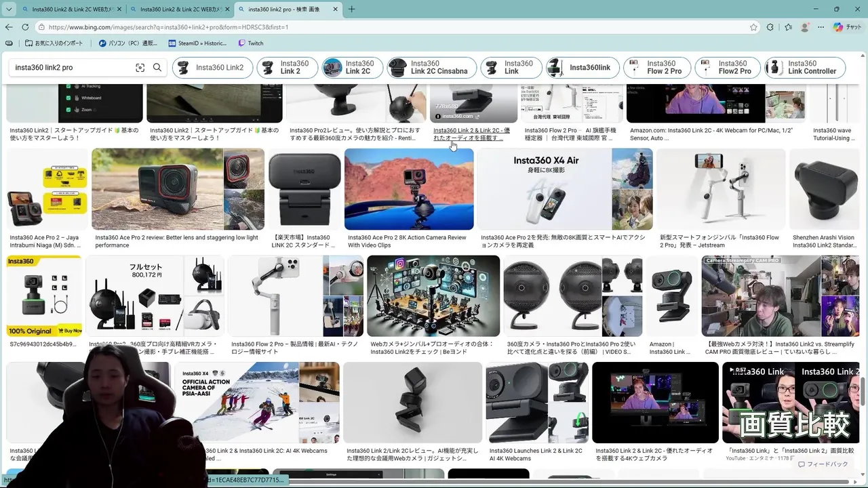Close the 'insta360 link2 pro' search tab

[335, 9]
